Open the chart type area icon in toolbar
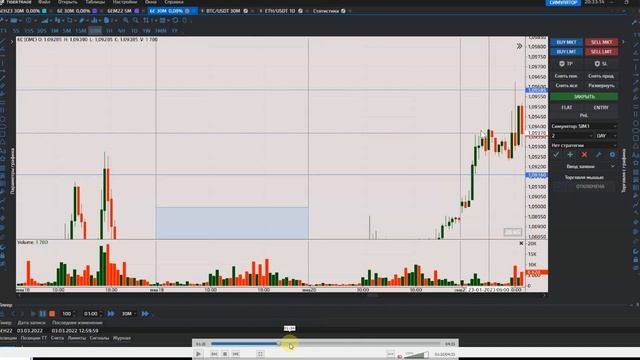 click(x=44, y=20)
